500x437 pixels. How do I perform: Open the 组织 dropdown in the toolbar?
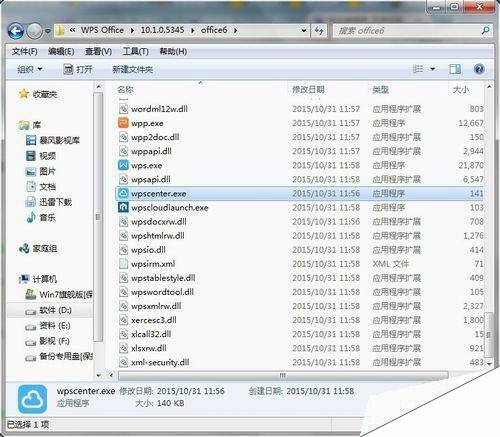(30, 69)
